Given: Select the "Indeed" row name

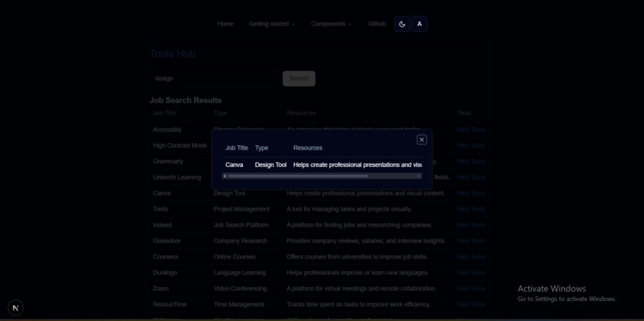Looking at the screenshot, I should click(162, 225).
